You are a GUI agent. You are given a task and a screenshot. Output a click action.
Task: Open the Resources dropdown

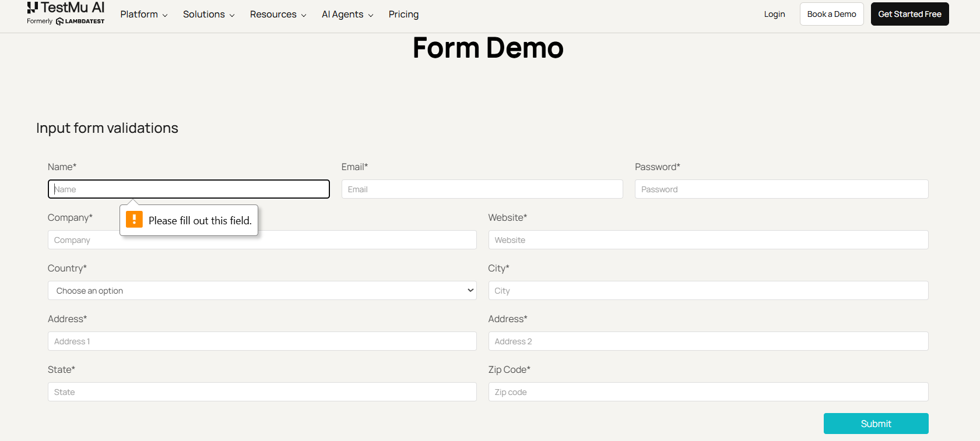point(278,15)
